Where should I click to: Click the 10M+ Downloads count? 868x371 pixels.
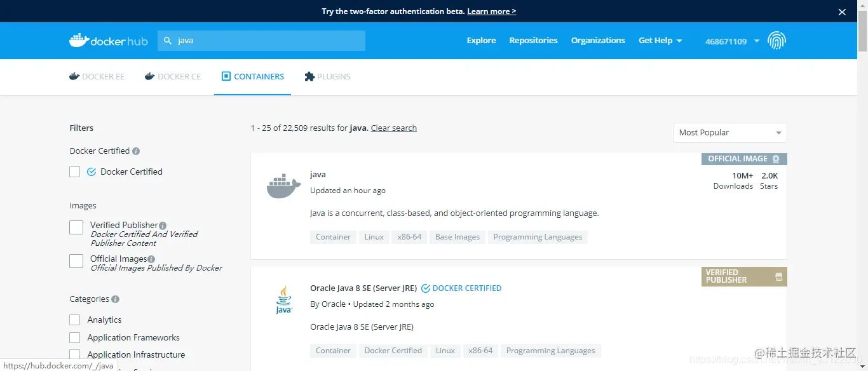click(x=733, y=180)
